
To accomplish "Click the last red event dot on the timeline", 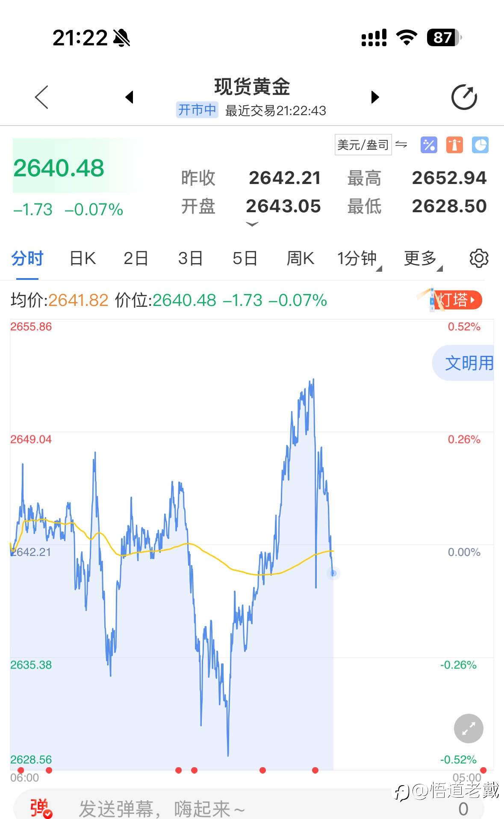I will click(483, 770).
